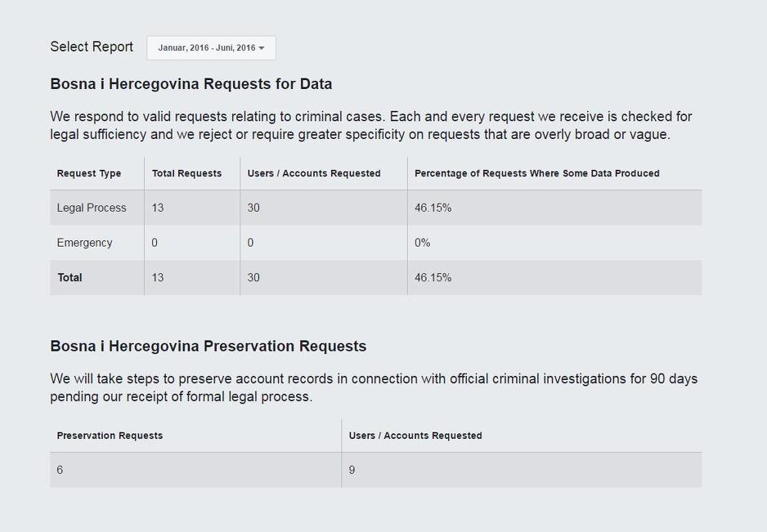Click the Preservation Requests column header
The width and height of the screenshot is (767, 532).
click(x=110, y=436)
